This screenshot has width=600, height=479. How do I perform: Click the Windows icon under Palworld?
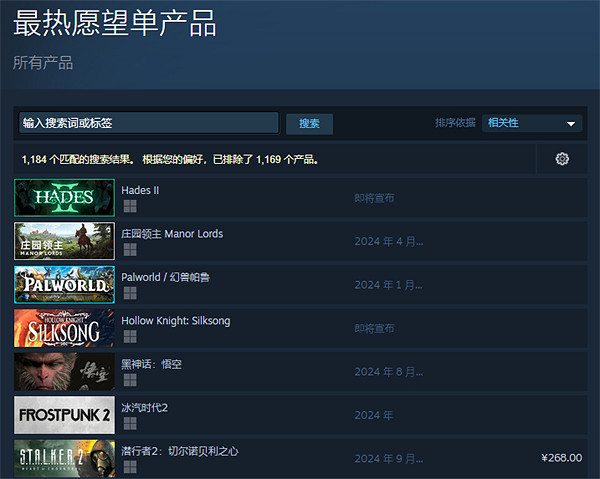[129, 293]
